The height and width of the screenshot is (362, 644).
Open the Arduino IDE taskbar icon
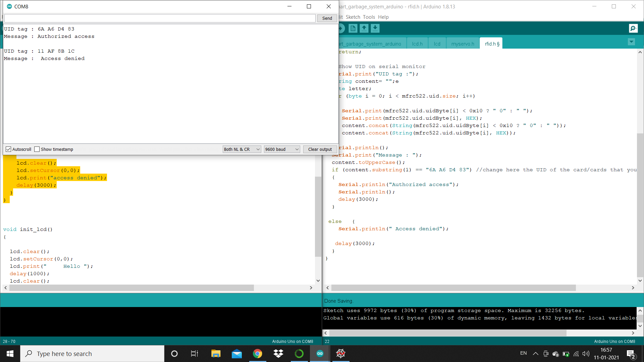(x=320, y=354)
